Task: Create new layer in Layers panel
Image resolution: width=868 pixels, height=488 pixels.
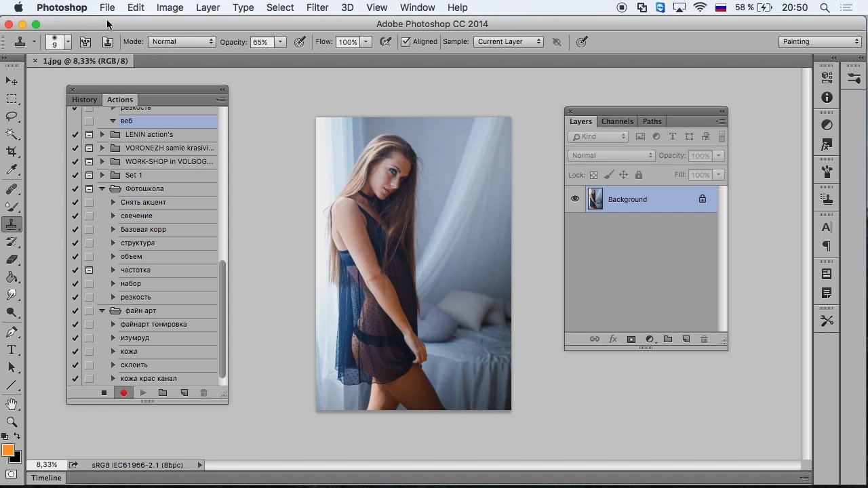Action: 686,339
